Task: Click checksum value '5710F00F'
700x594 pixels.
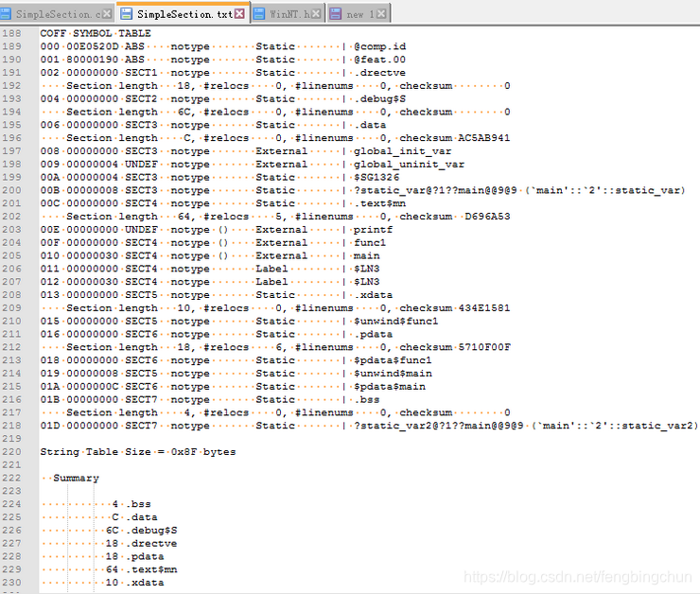Action: tap(484, 347)
